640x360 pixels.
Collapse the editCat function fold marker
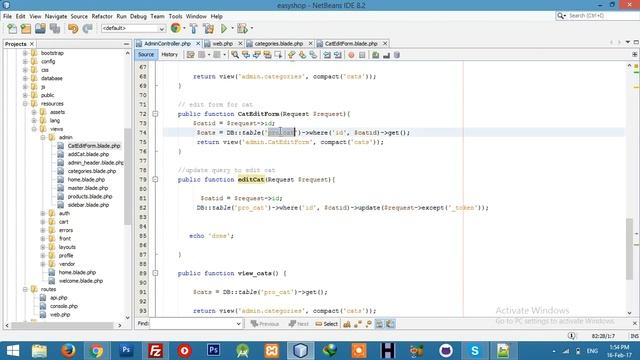[x=155, y=180]
